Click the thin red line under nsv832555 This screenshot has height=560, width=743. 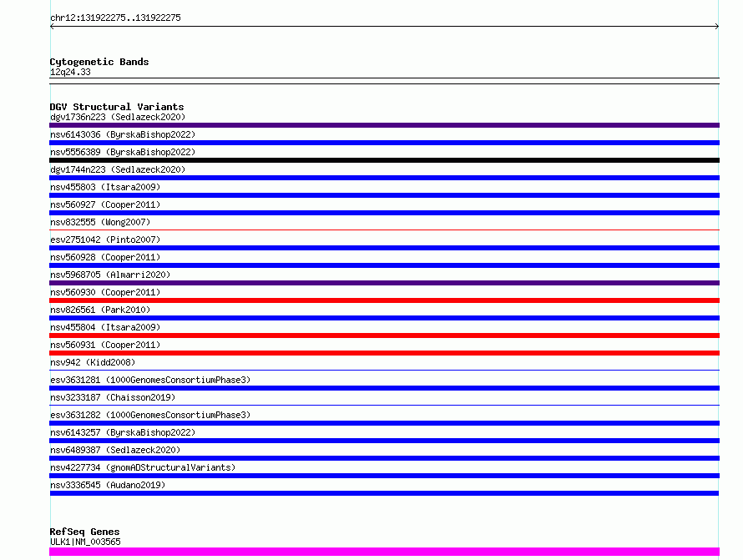[384, 230]
